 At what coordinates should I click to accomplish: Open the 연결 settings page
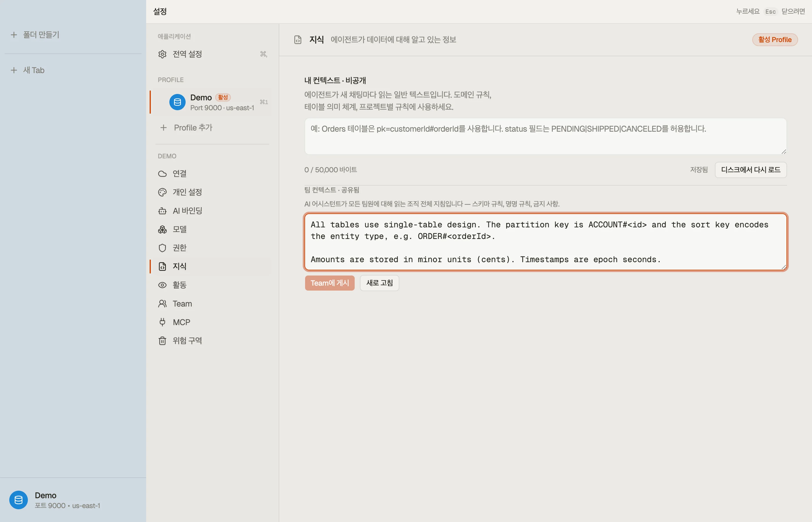coord(212,173)
